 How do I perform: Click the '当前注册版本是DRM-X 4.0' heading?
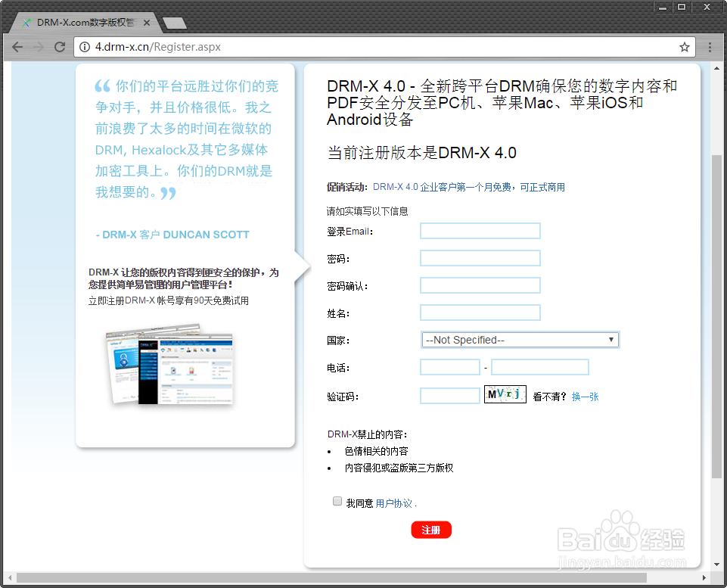(422, 153)
